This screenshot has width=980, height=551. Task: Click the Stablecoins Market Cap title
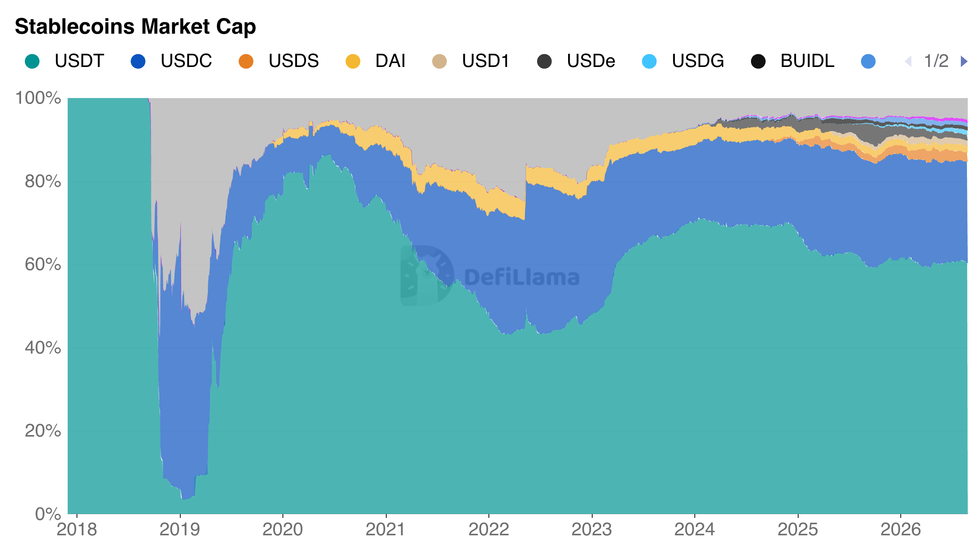[x=136, y=27]
